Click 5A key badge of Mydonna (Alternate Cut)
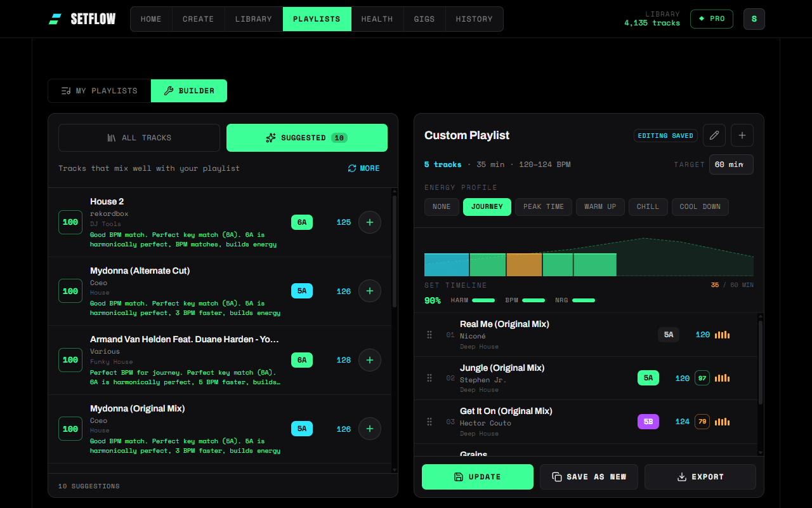 (x=302, y=291)
